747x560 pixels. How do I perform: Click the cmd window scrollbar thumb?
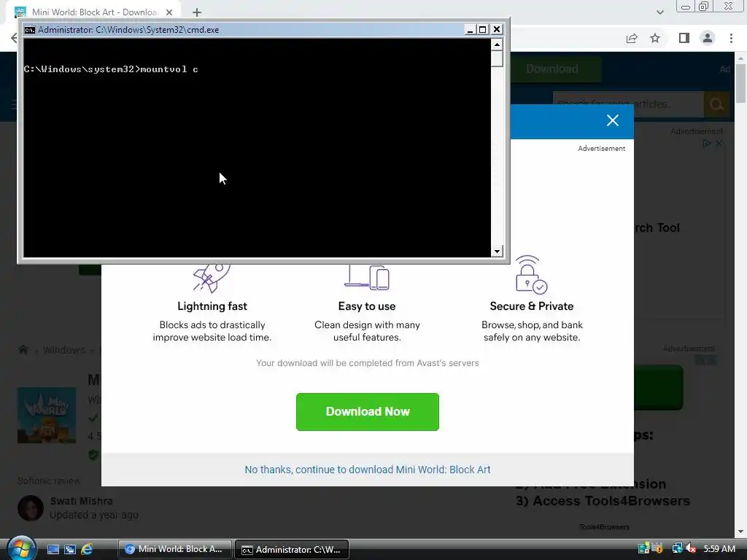coord(497,58)
